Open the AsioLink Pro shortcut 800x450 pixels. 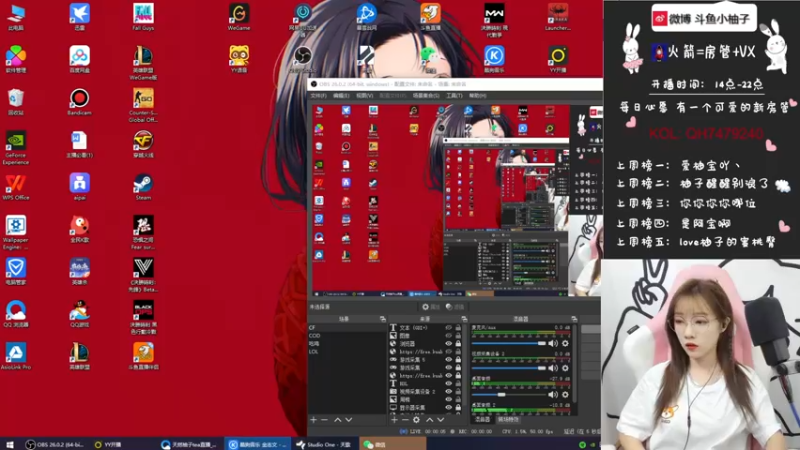pyautogui.click(x=16, y=356)
